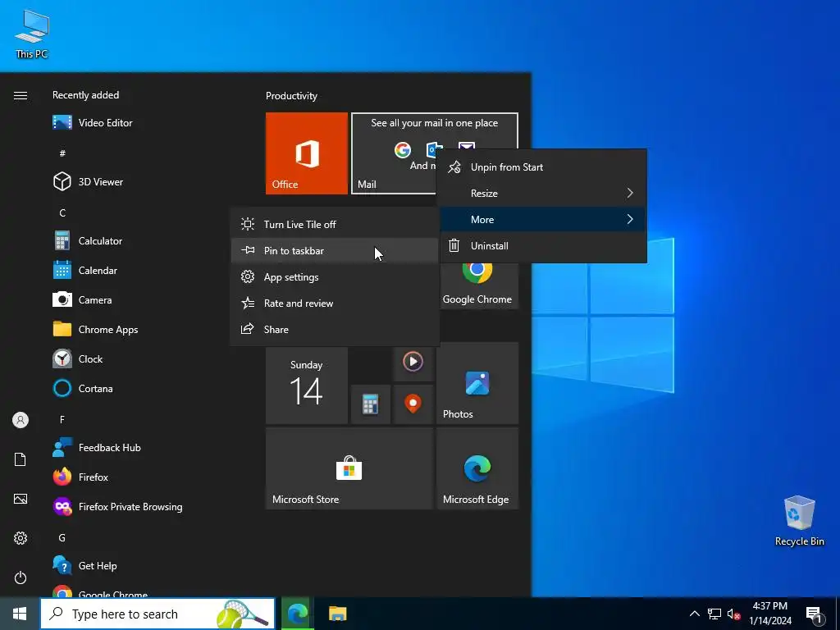Click the letter F list header

(x=62, y=419)
